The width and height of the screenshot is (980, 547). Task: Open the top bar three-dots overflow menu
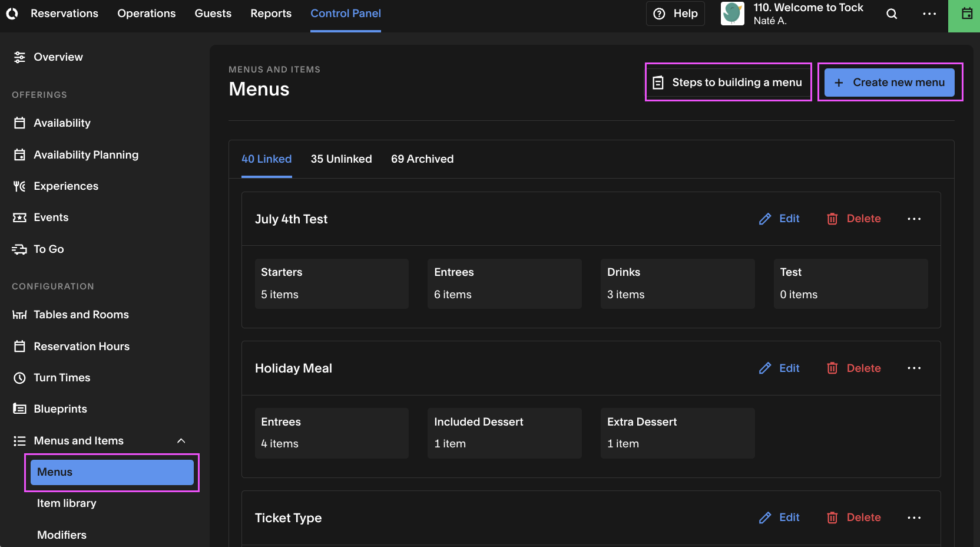pyautogui.click(x=929, y=14)
